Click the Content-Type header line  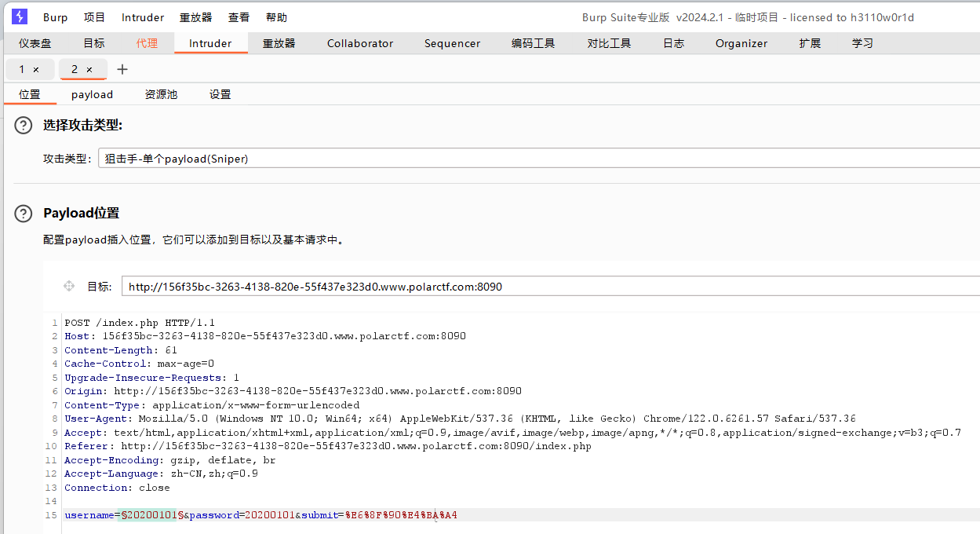tap(212, 405)
